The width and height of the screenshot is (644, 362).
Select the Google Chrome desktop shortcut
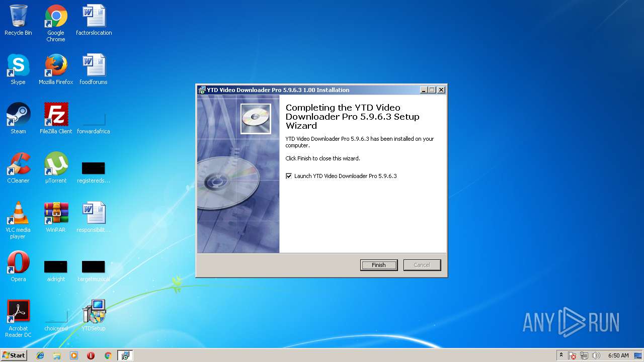pos(56,23)
